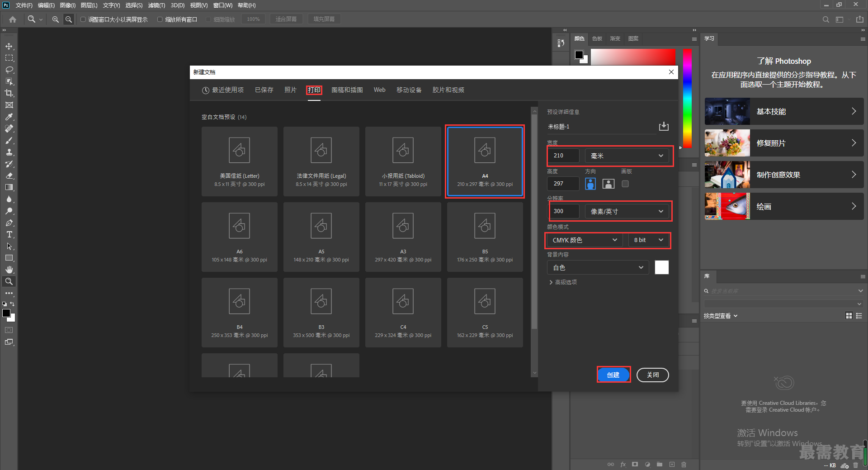Switch to the 图稿和插图 tab
Viewport: 868px width, 470px height.
point(347,90)
